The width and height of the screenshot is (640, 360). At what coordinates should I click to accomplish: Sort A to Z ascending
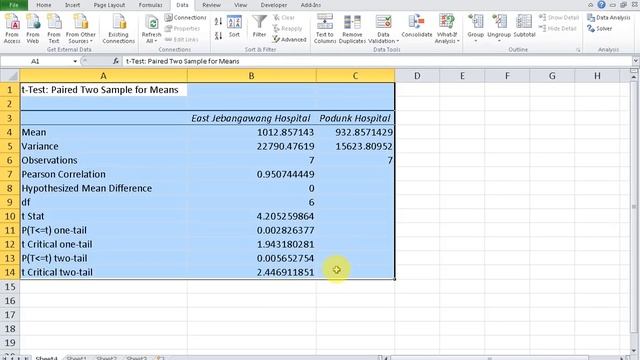pos(218,21)
